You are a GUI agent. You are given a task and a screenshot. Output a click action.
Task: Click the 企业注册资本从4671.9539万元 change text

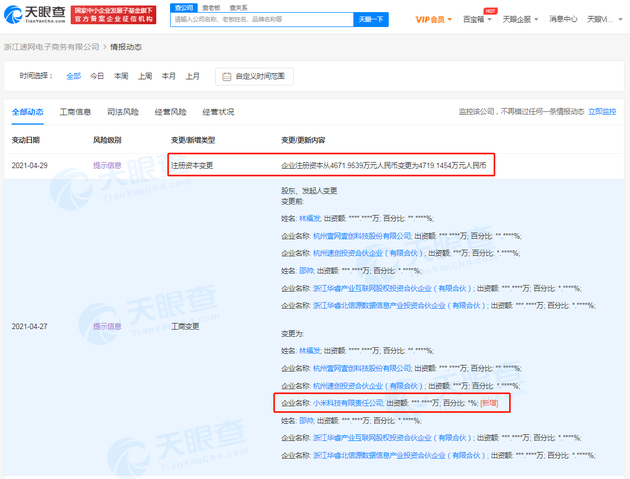383,166
